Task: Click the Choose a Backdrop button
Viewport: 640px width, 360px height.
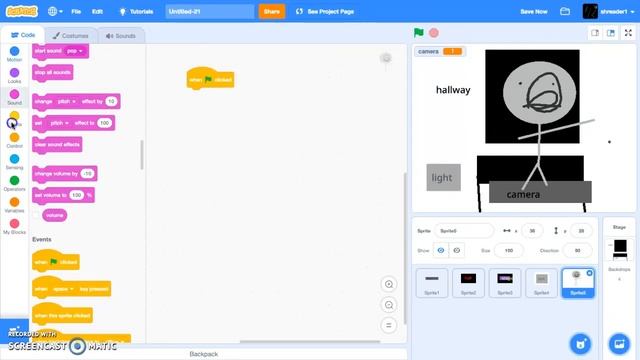Action: (619, 344)
